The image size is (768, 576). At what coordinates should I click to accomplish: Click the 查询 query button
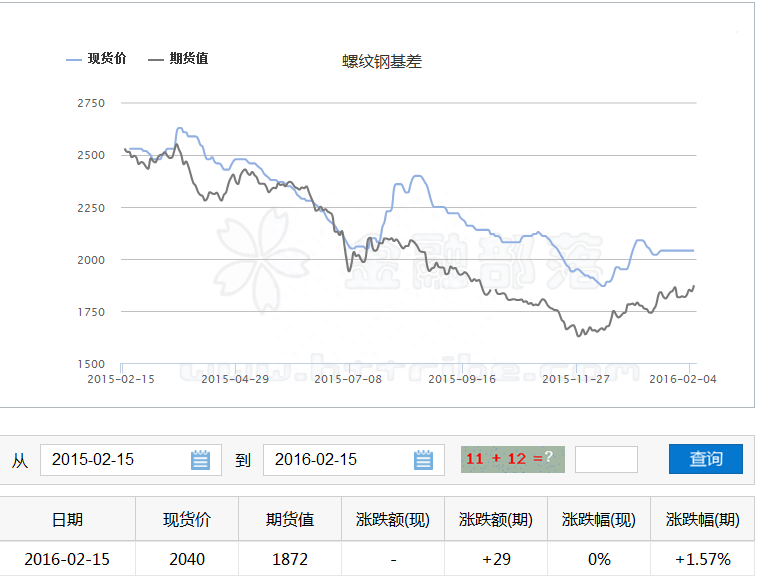tap(706, 459)
